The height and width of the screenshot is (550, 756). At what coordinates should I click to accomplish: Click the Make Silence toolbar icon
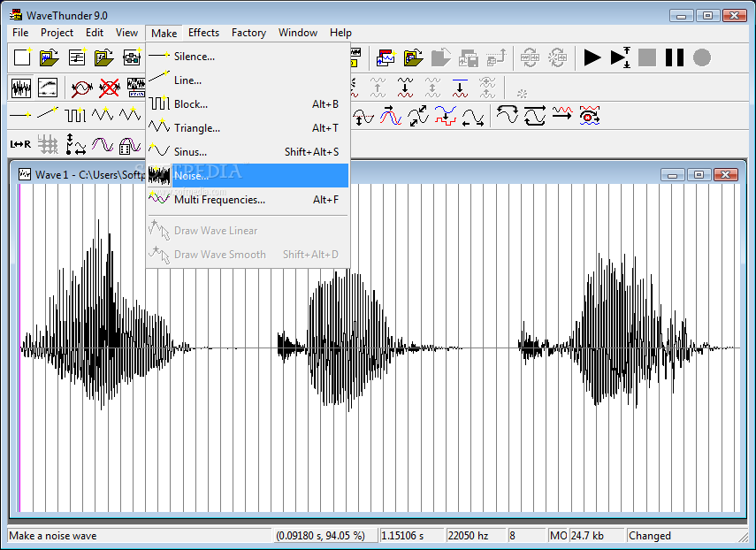tap(20, 115)
